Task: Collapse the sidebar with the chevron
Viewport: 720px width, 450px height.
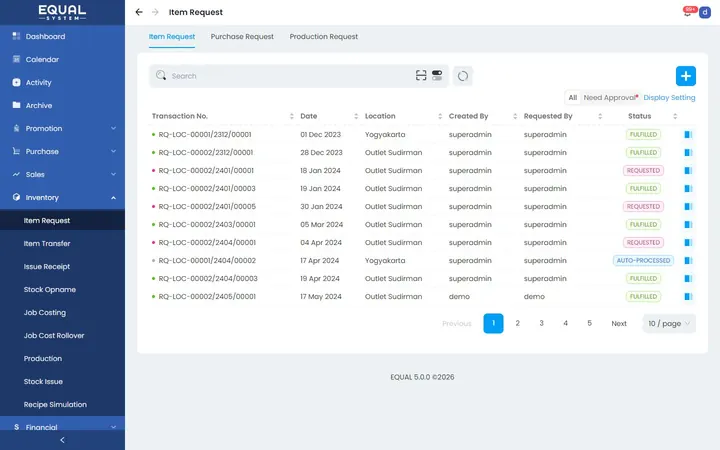Action: pos(62,440)
